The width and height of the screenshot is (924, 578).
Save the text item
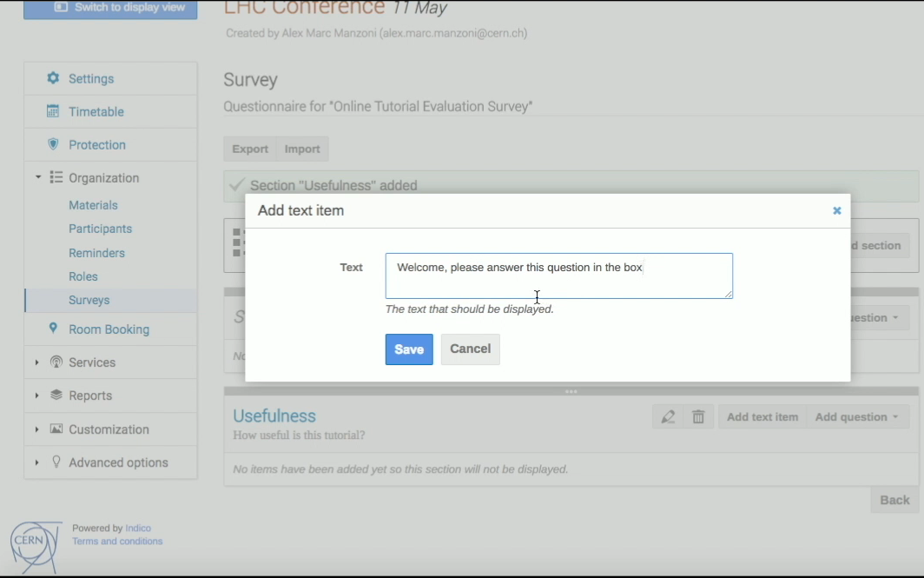(x=409, y=349)
